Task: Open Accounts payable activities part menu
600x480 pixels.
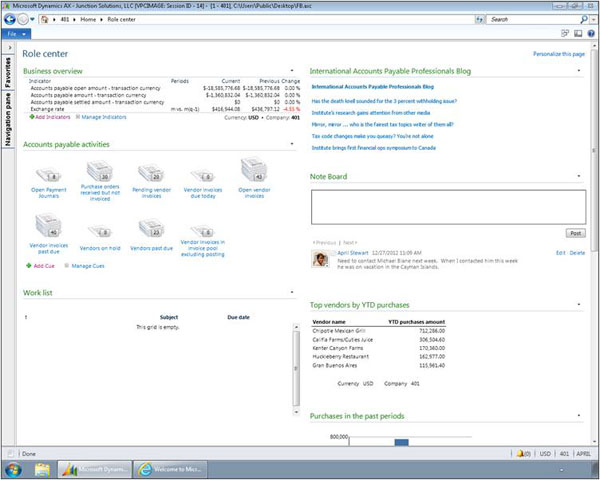Action: (x=292, y=144)
